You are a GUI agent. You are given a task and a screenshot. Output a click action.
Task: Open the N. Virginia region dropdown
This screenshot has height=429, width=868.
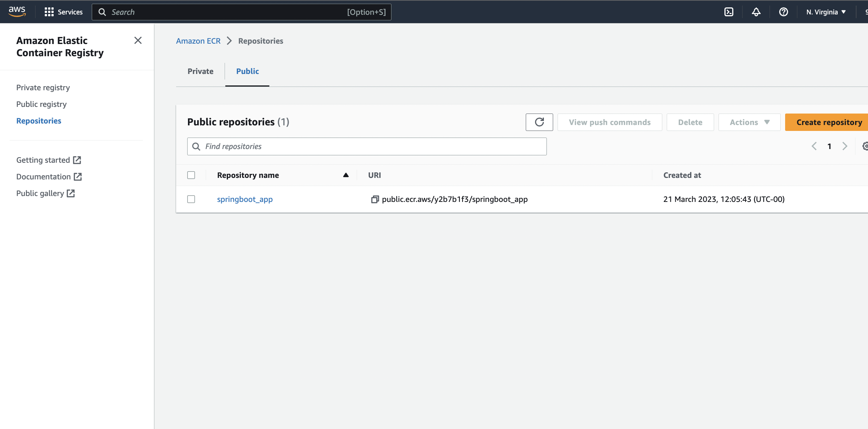coord(826,12)
